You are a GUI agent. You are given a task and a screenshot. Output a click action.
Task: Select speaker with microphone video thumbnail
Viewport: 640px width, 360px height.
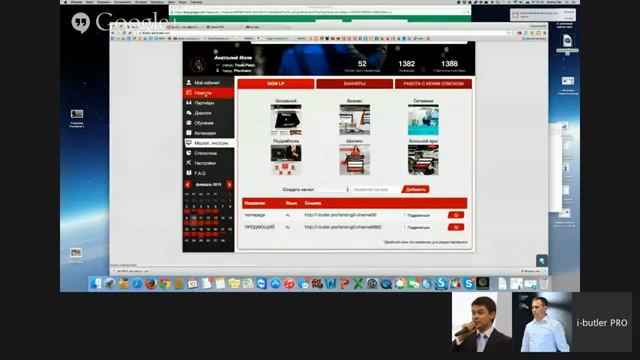point(482,322)
